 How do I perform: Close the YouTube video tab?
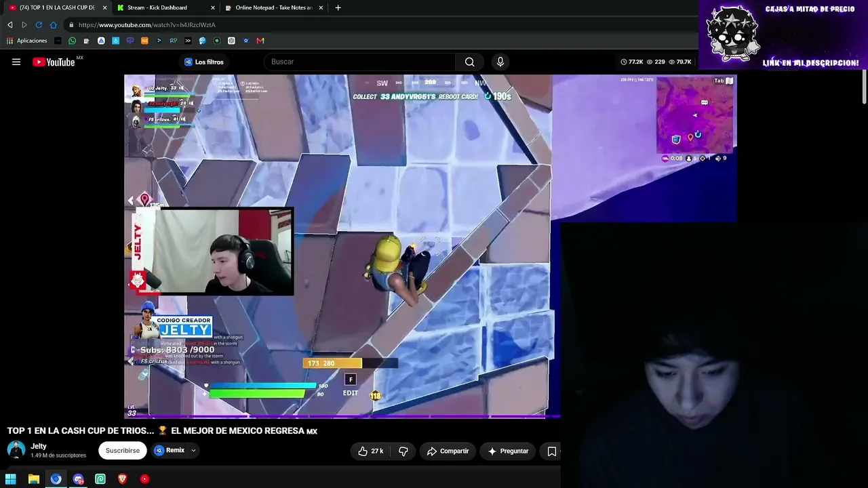tap(104, 7)
